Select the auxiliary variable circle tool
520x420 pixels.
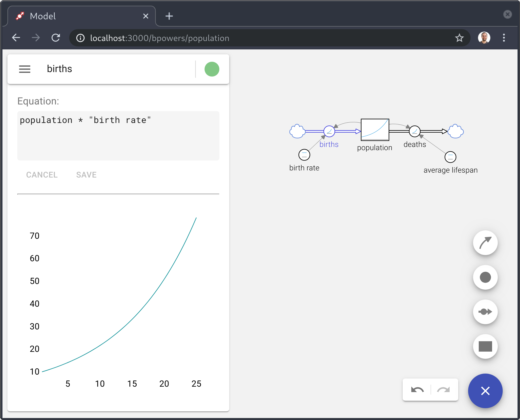point(485,277)
